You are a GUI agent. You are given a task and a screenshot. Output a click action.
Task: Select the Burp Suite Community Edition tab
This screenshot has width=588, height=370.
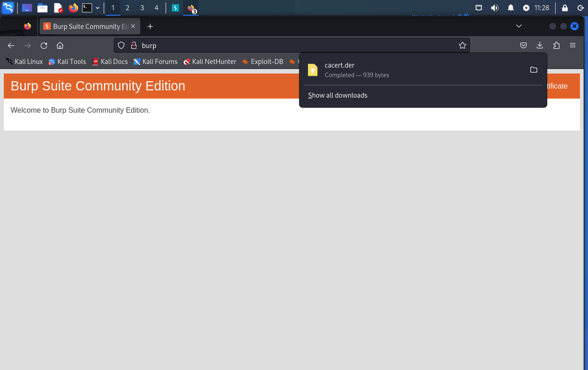[x=90, y=26]
